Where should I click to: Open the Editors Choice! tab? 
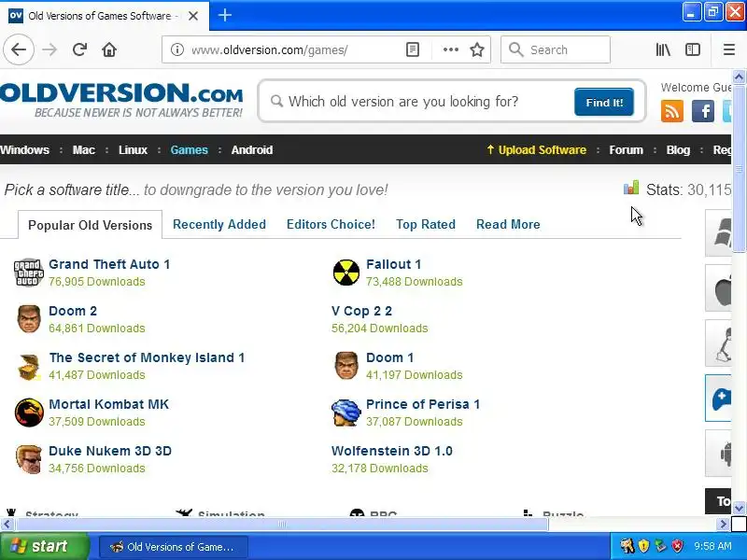pos(331,224)
